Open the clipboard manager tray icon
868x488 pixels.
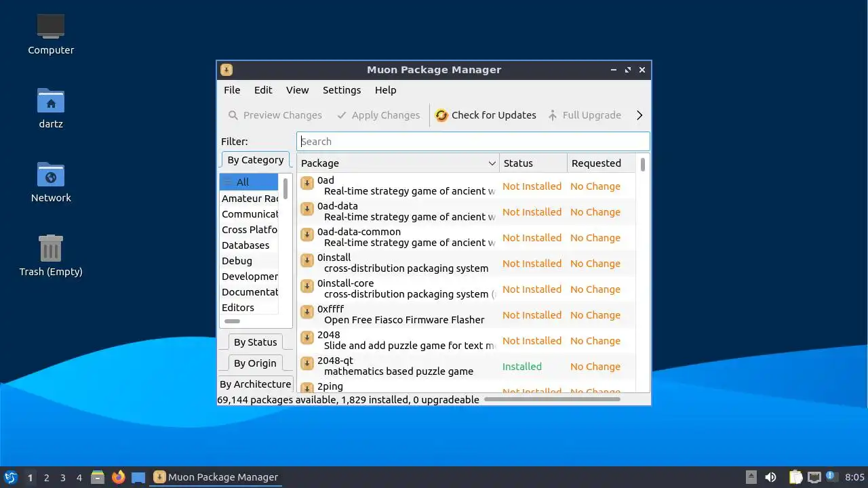point(796,477)
